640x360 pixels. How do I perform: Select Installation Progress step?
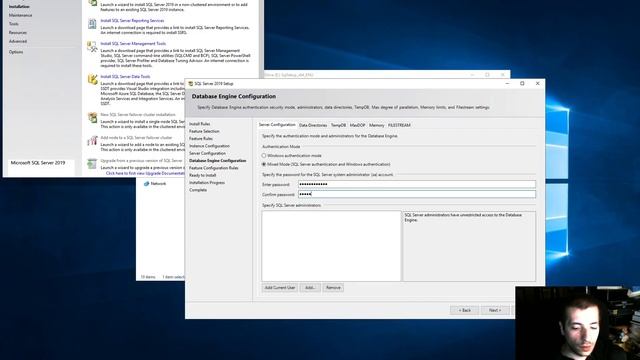tap(207, 182)
